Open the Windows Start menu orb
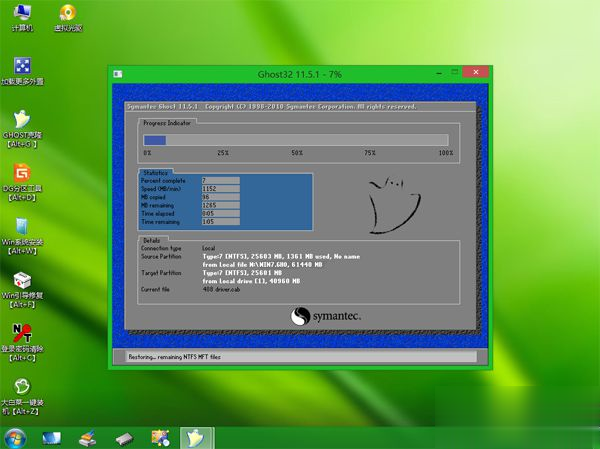600x449 pixels. [x=15, y=437]
